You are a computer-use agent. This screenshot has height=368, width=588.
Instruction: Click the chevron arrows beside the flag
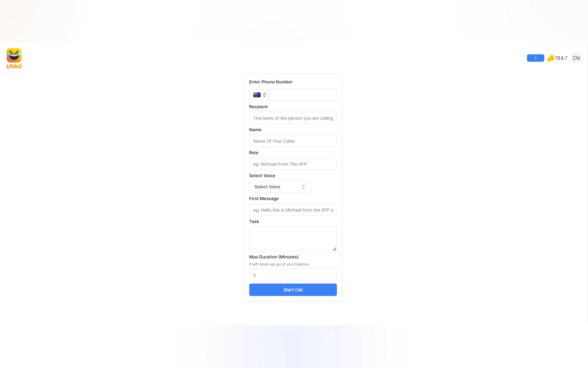click(x=264, y=95)
